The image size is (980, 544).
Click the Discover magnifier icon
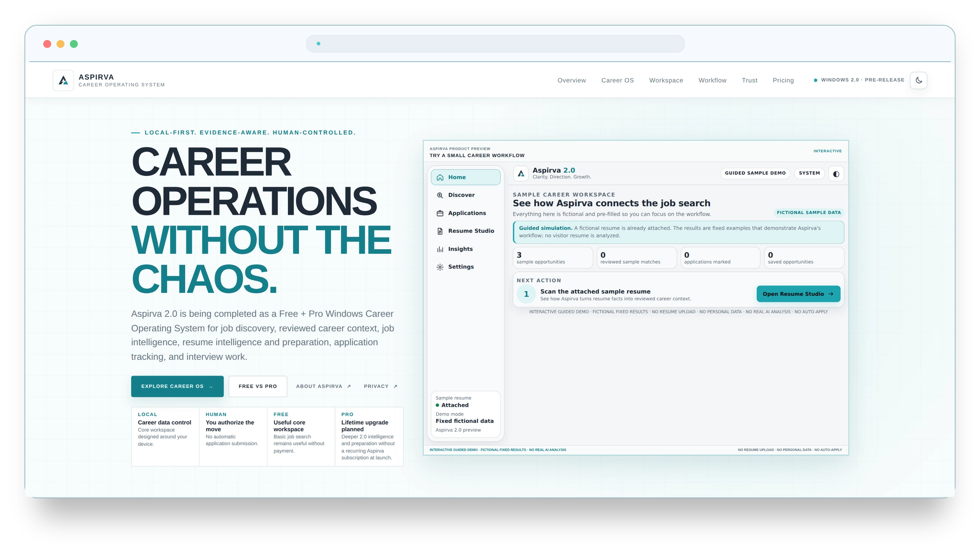[x=440, y=195]
